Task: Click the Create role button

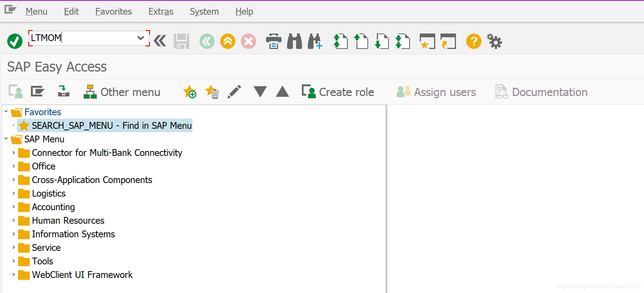Action: (338, 92)
